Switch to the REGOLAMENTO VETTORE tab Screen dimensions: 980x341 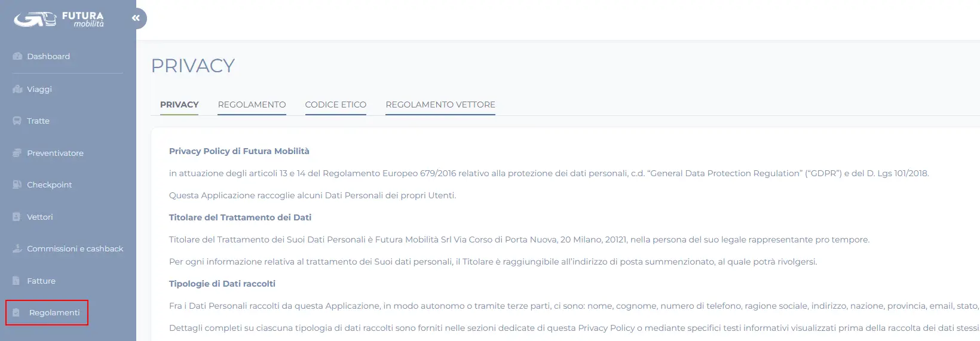point(440,105)
